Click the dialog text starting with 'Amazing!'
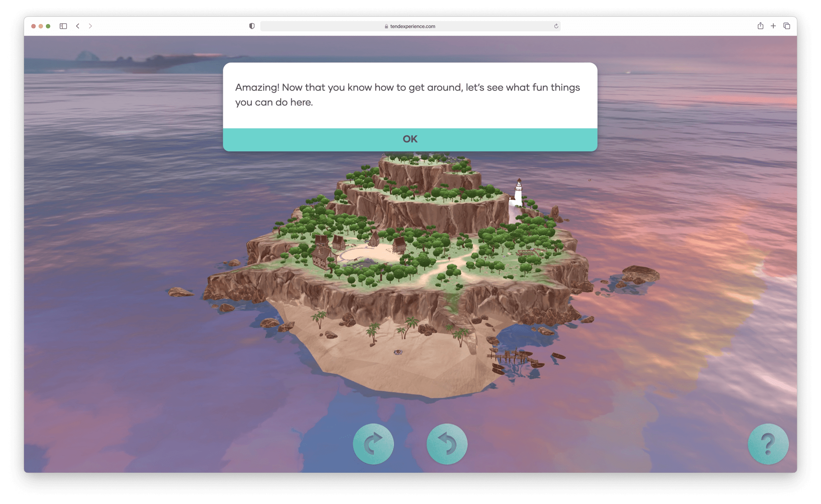 (407, 95)
